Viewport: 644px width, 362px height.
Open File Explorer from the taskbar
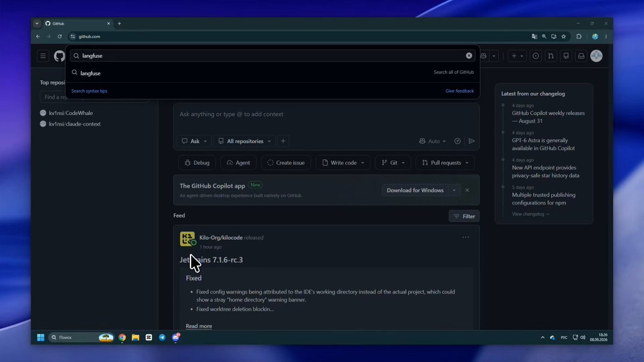pyautogui.click(x=135, y=337)
